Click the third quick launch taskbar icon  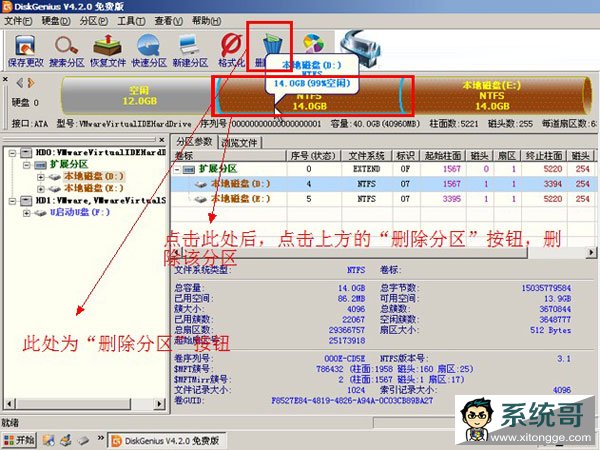coord(83,440)
